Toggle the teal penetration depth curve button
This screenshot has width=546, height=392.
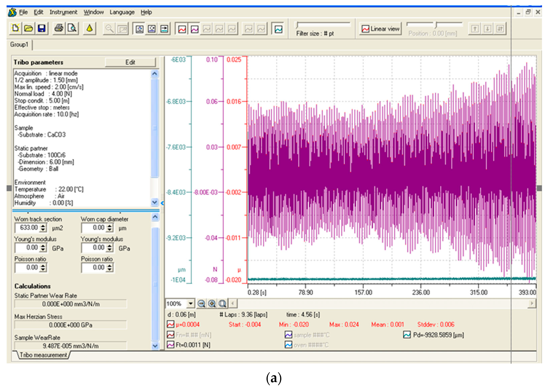(278, 29)
